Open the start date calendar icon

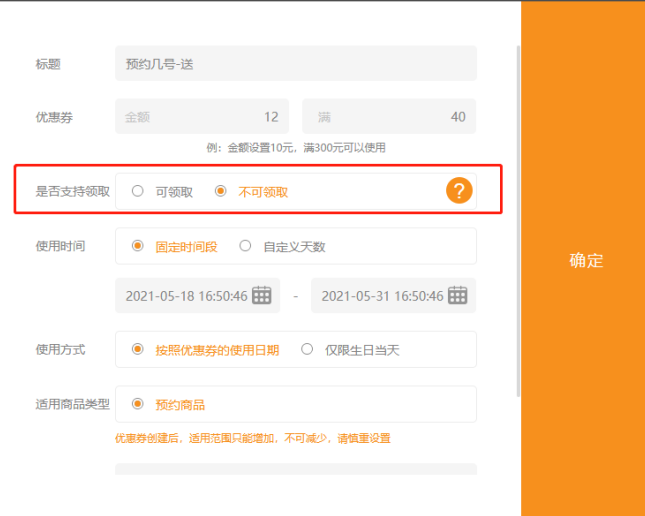tap(262, 295)
